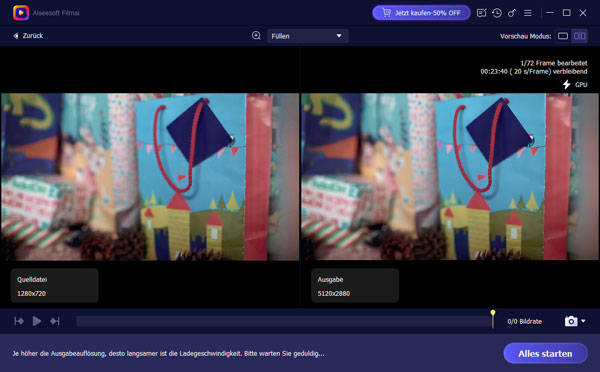Click the Jetzt kaufen-50% OFF button
The image size is (600, 372).
421,13
